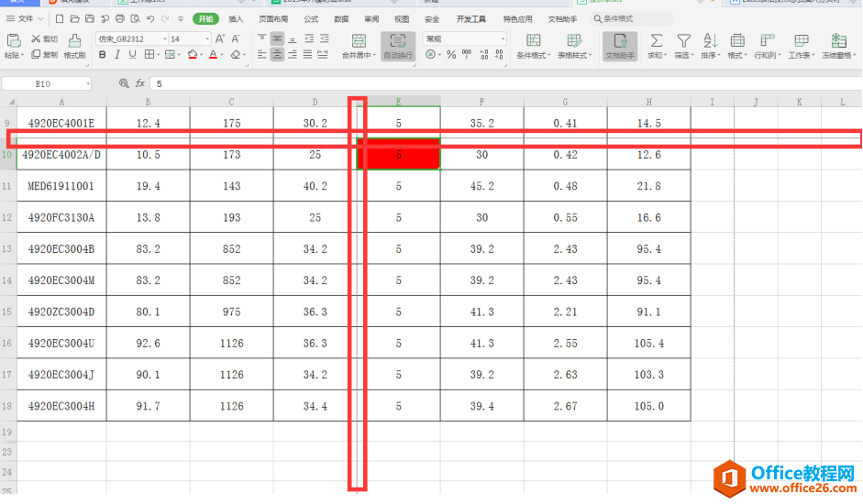The width and height of the screenshot is (863, 504).
Task: Switch to the 审阅 tab
Action: [x=371, y=18]
